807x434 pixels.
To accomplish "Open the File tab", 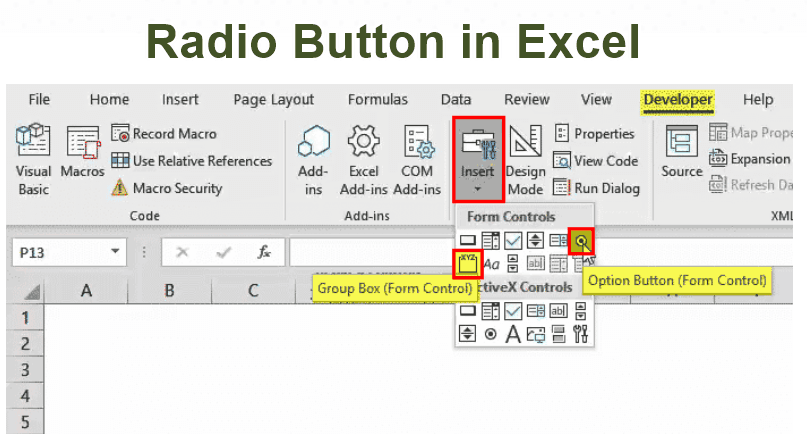I will tap(39, 99).
